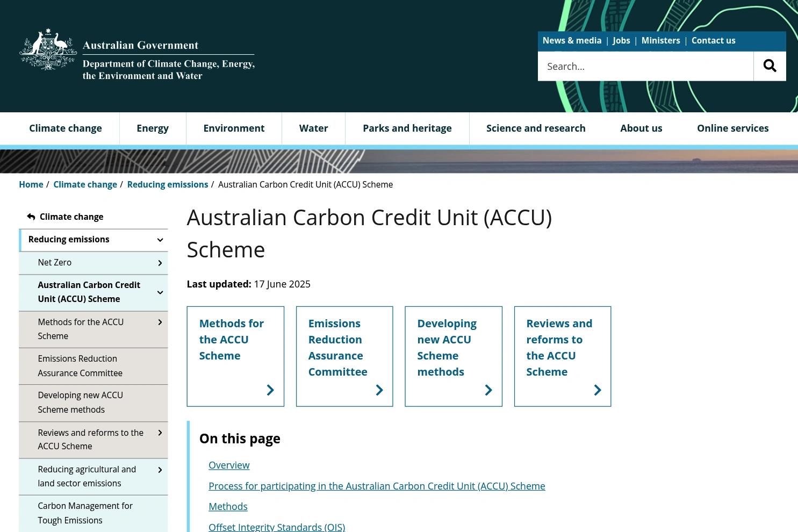The height and width of the screenshot is (532, 798).
Task: Click the Reducing emissions breadcrumb link
Action: (x=168, y=184)
